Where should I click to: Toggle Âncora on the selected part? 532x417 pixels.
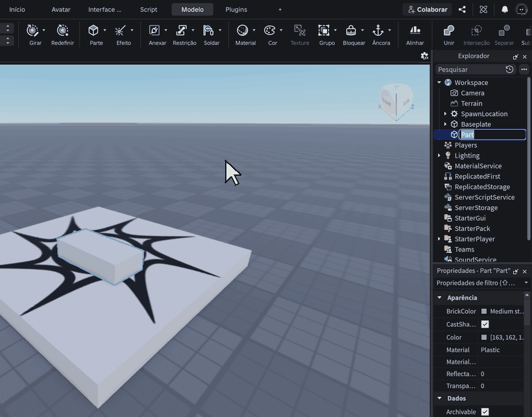coord(378,34)
